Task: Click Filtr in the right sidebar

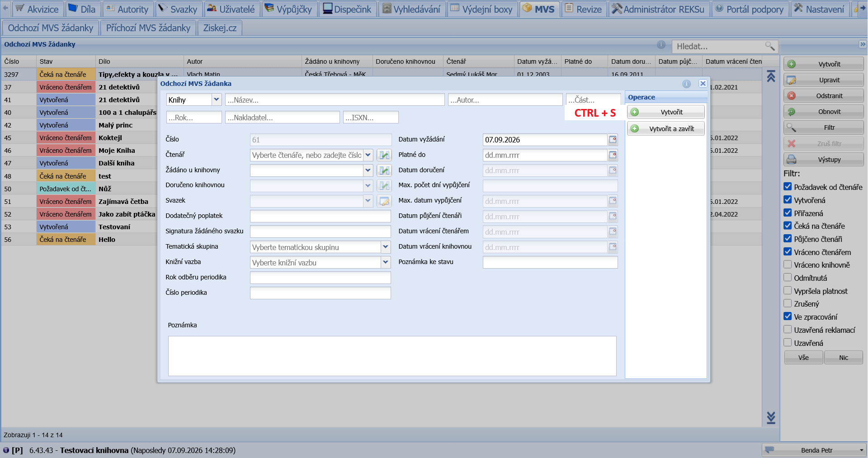Action: (823, 127)
